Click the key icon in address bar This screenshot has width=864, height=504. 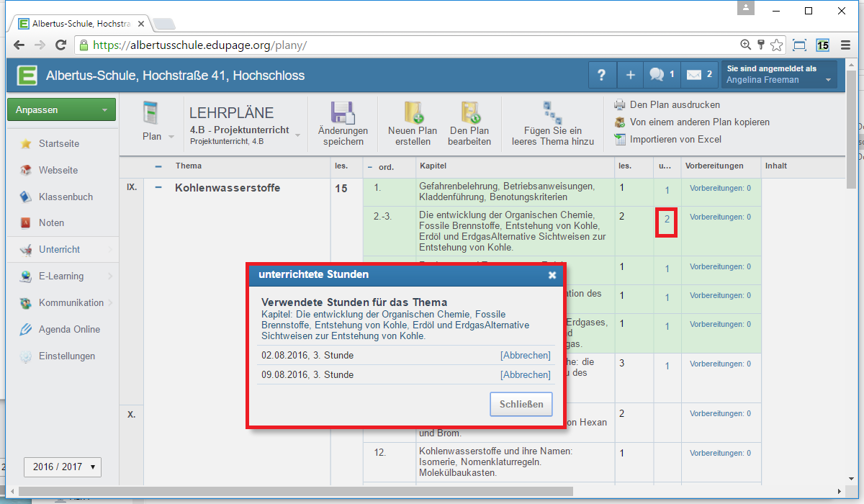(x=760, y=45)
